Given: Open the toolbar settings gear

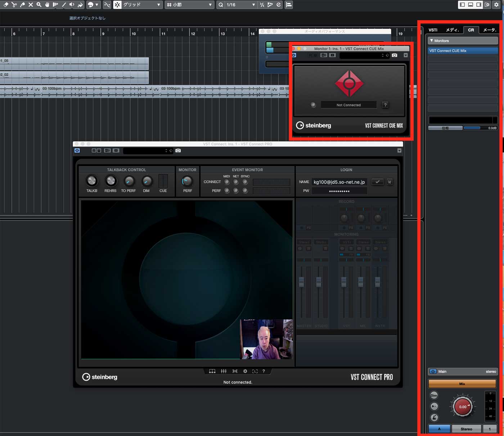Looking at the screenshot, I should (x=496, y=5).
